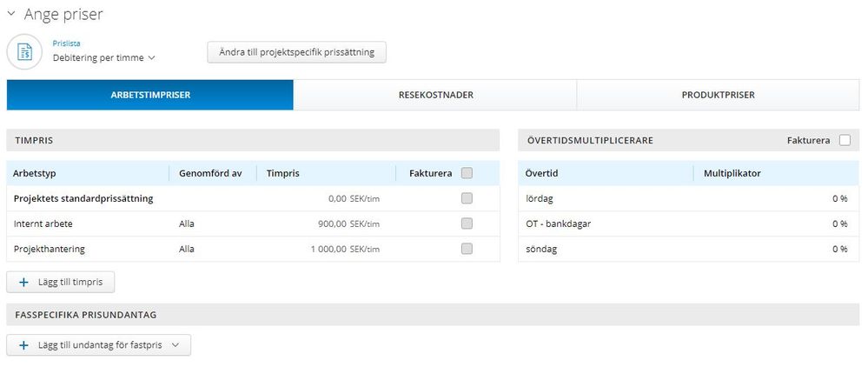The width and height of the screenshot is (868, 367).
Task: Click the 900,00 SEK/tim price value
Action: click(x=350, y=224)
